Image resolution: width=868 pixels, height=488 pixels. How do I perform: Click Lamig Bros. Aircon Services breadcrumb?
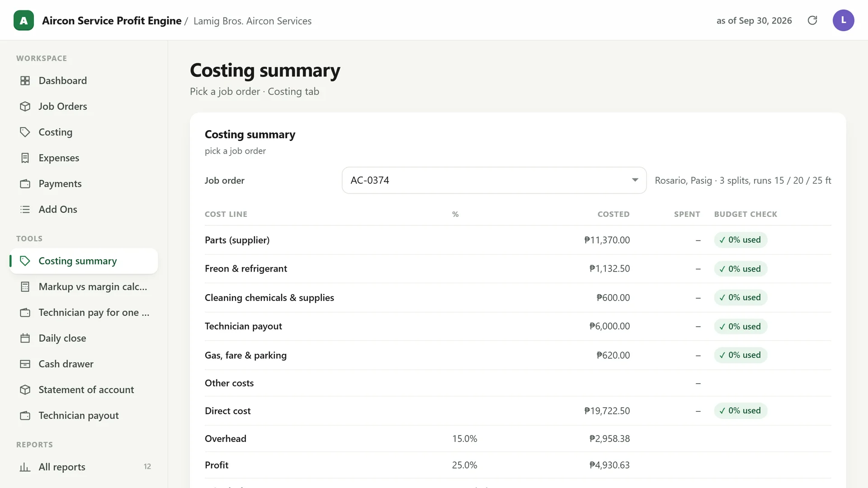click(x=252, y=21)
